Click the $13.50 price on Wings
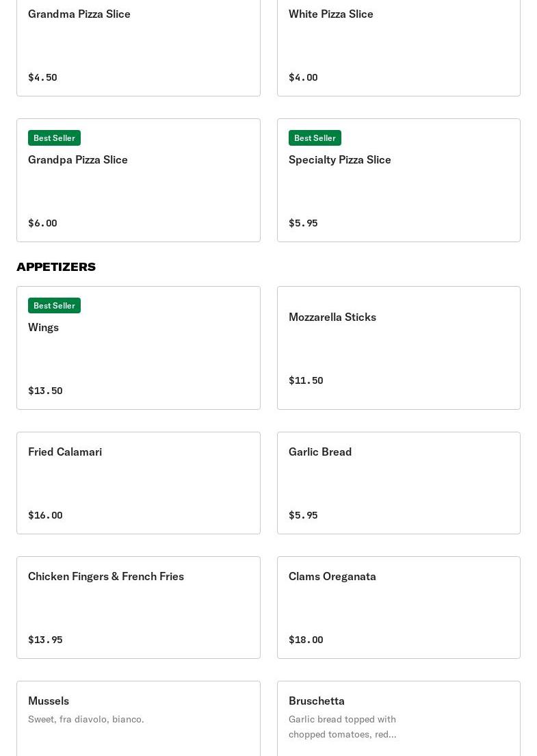 pos(45,391)
